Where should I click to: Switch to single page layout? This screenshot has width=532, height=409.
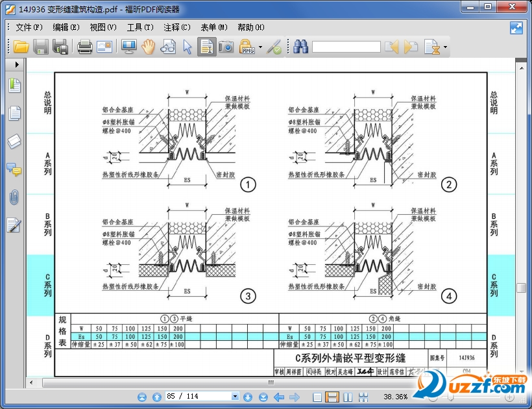click(x=317, y=397)
